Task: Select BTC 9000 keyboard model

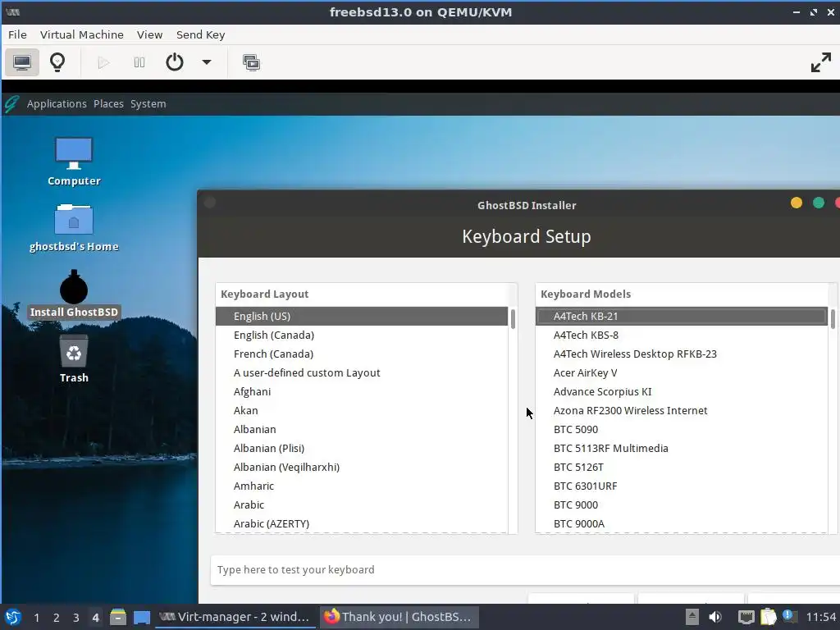Action: 682,504
